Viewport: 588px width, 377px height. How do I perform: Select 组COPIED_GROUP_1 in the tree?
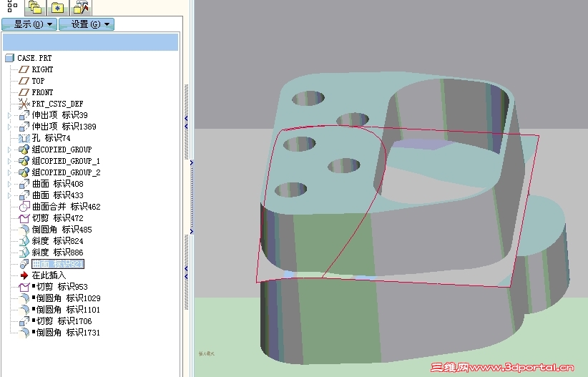[x=66, y=161]
